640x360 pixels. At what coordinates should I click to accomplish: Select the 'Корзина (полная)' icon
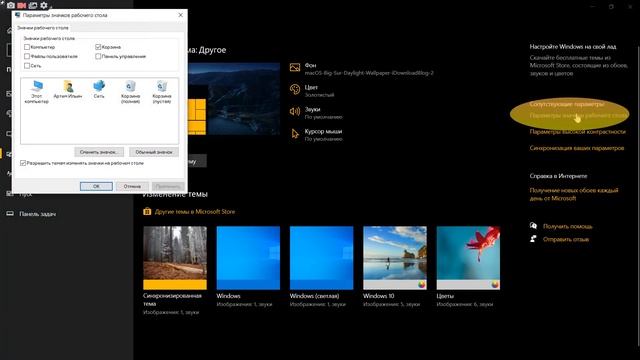coord(131,92)
